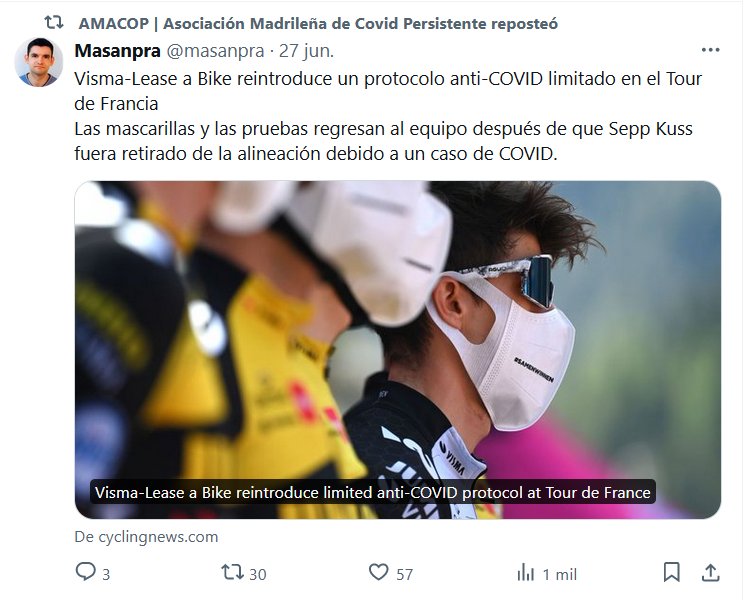Like the tweet with the heart icon
Screen dimensions: 746x600
[x=379, y=571]
